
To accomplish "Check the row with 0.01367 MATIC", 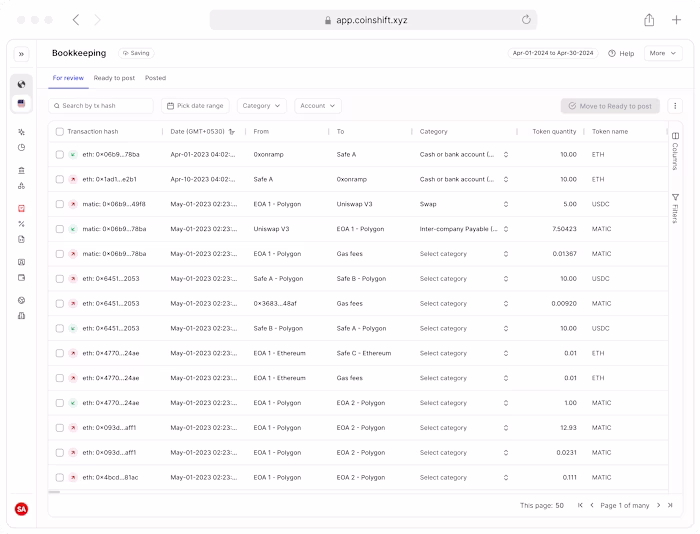I will coord(60,254).
